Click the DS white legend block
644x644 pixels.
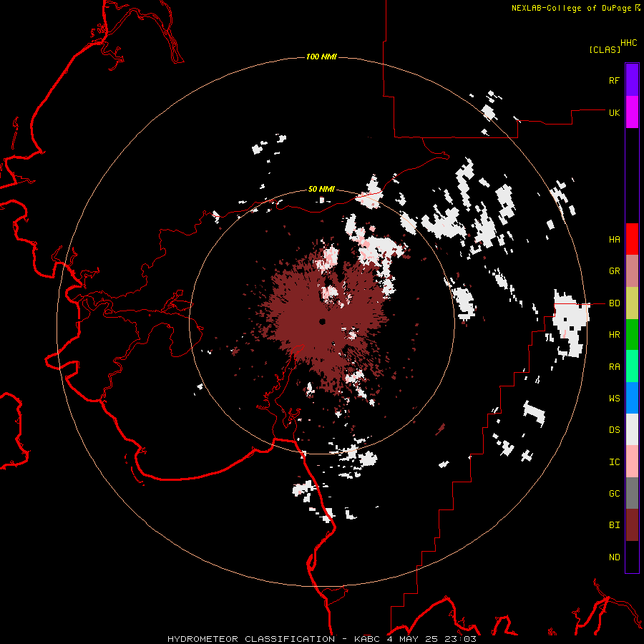pyautogui.click(x=632, y=429)
